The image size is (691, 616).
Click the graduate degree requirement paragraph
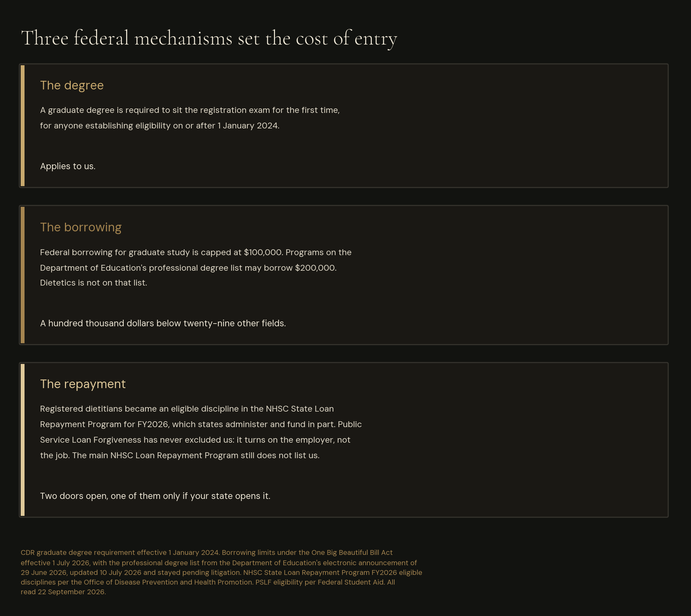[190, 118]
